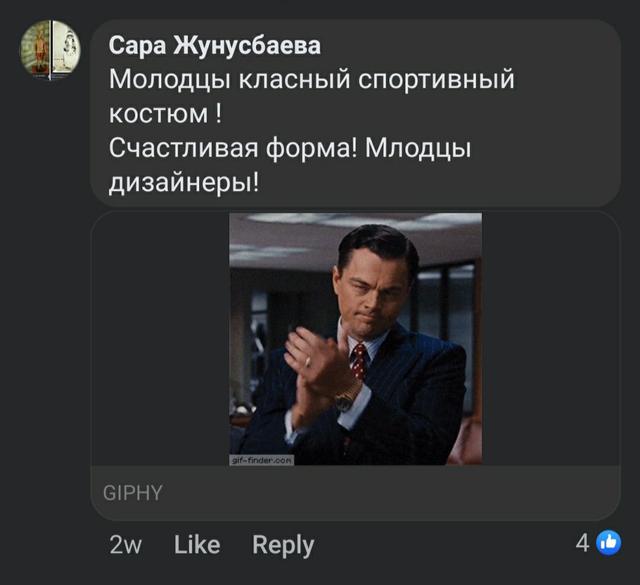Click the wristwatch shown in the GIF
The height and width of the screenshot is (585, 640).
tap(345, 400)
